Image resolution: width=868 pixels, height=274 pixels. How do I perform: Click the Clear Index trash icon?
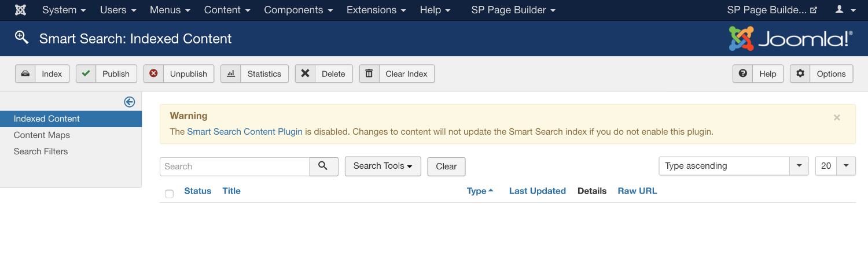coord(369,74)
